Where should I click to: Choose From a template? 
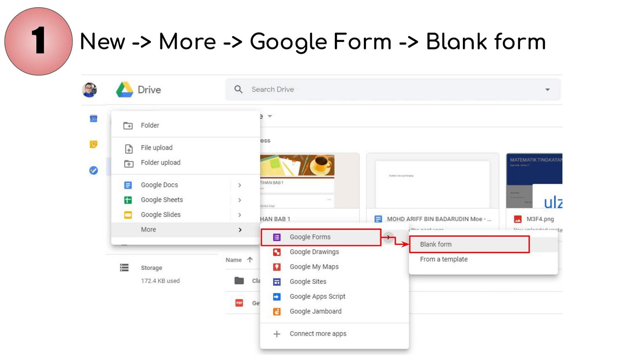[443, 259]
